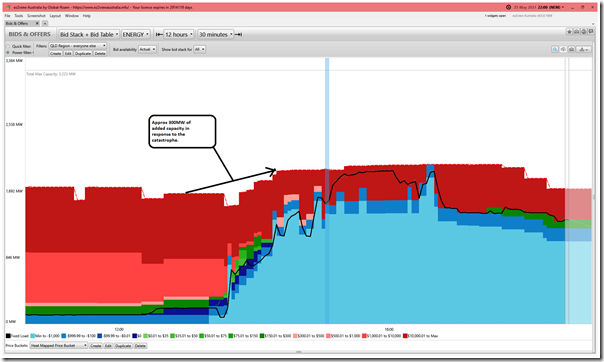Image resolution: width=604 pixels, height=362 pixels.
Task: Click the 1,692 MW axis label
Action: pos(14,191)
